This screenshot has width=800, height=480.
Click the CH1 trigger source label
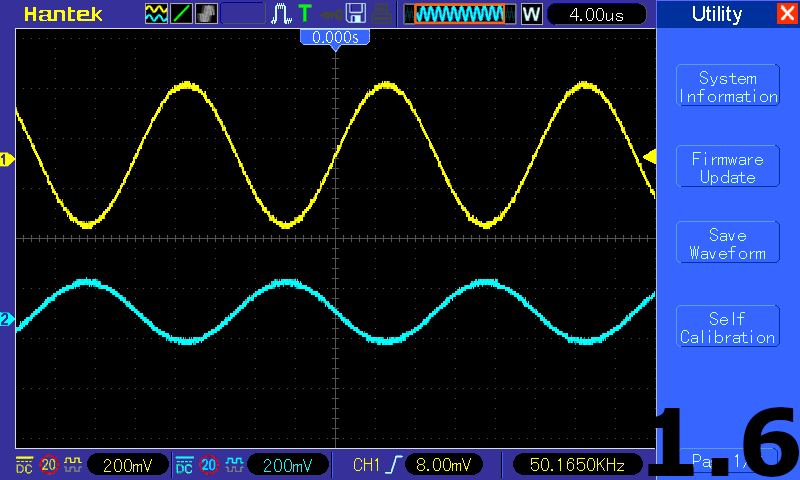coord(367,465)
